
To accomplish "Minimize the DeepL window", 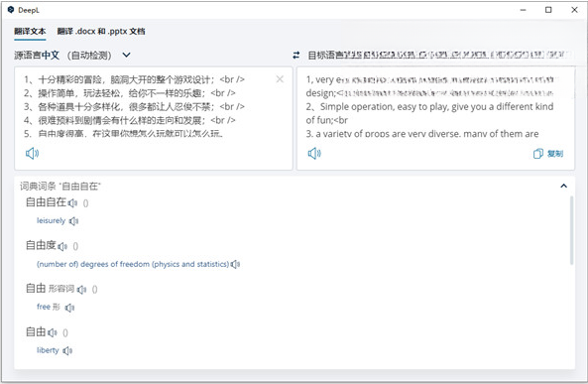I will [524, 10].
